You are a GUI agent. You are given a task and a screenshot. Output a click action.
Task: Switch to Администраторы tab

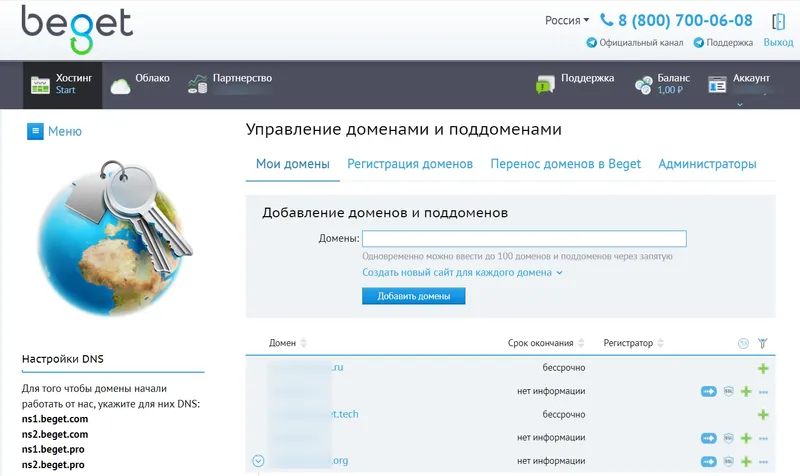pyautogui.click(x=707, y=164)
